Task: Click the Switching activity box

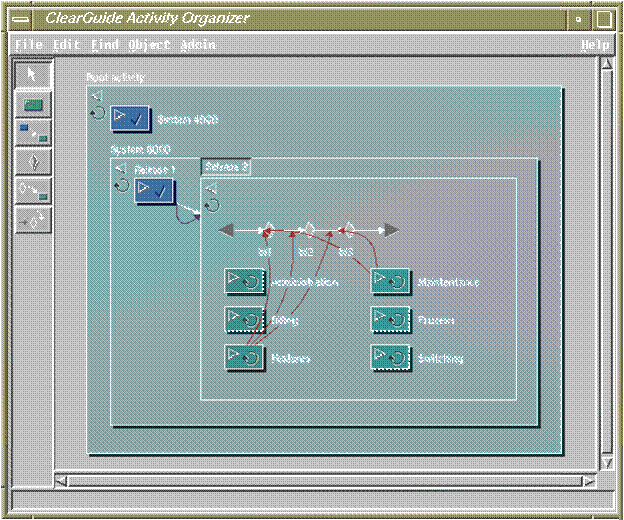Action: 390,357
